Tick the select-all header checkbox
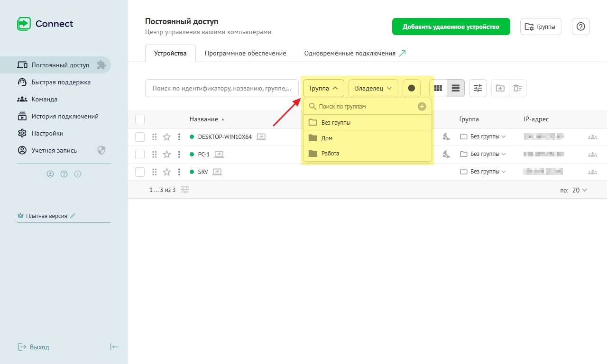Screen dimensions: 607x364 (x=140, y=119)
